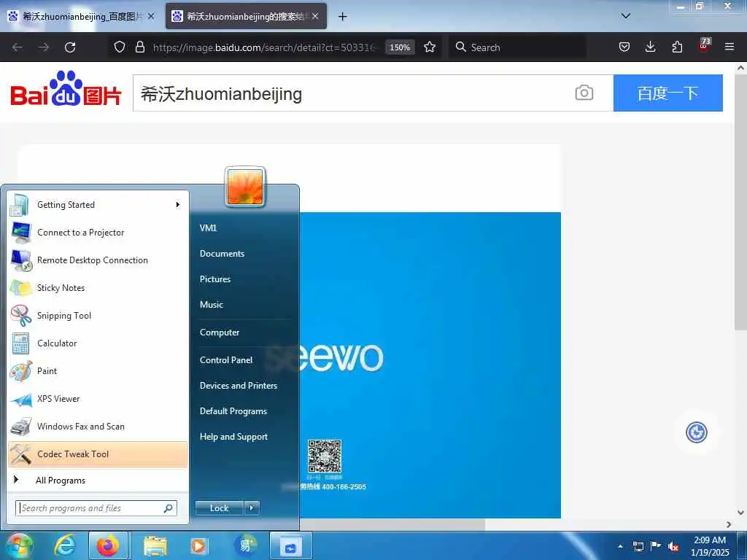Switch to first Baidu 百度图片 tab
The height and width of the screenshot is (560, 747).
click(81, 16)
